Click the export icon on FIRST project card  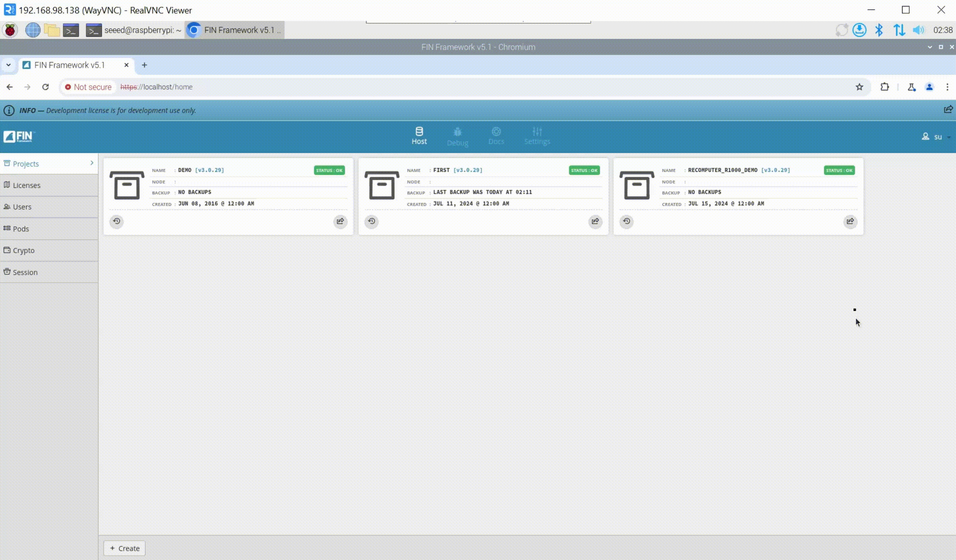(595, 221)
